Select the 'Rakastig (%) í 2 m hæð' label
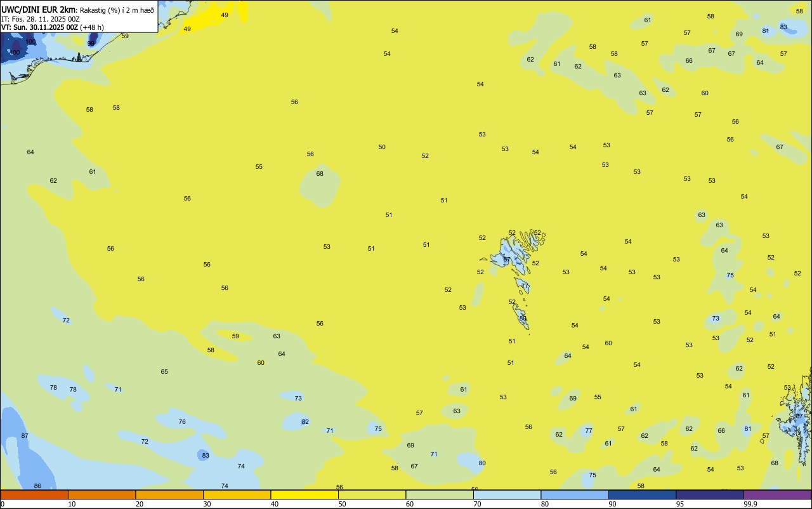 pyautogui.click(x=117, y=10)
